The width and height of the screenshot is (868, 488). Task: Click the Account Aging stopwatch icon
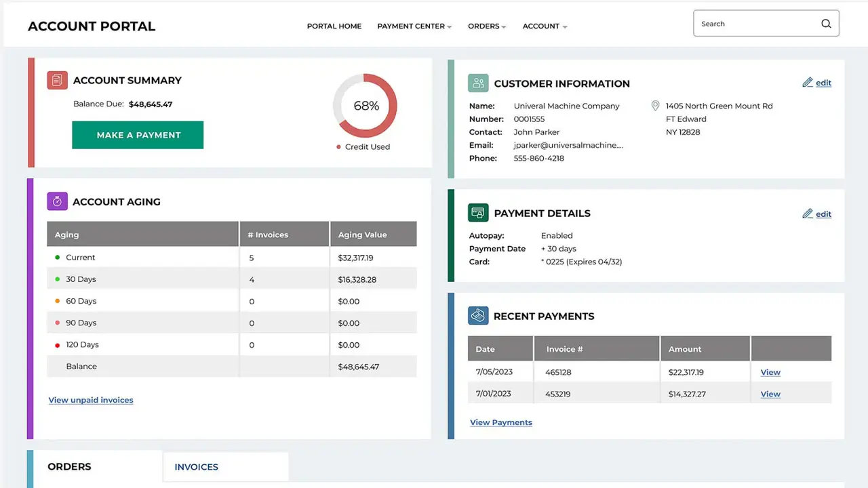57,201
